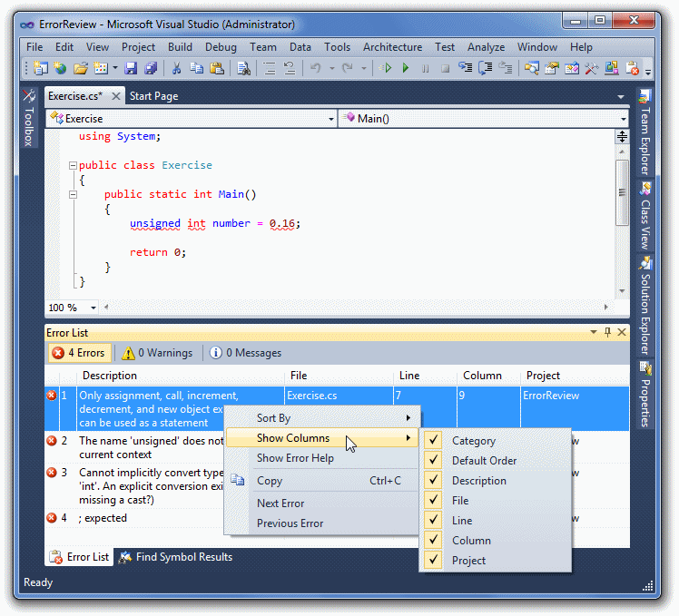Toggle the 0 Warnings filter button
679x616 pixels.
tap(157, 353)
